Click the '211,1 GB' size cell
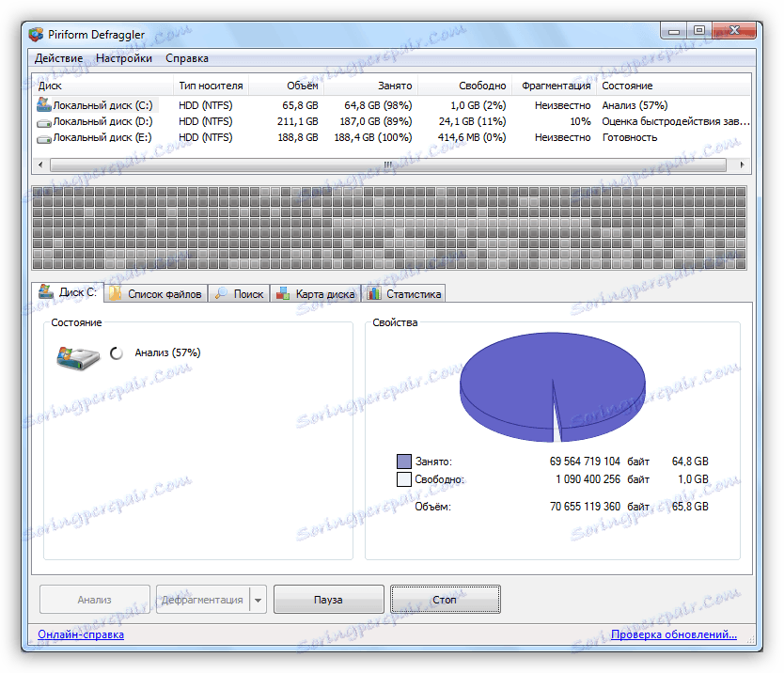The height and width of the screenshot is (673, 784). pos(298,121)
